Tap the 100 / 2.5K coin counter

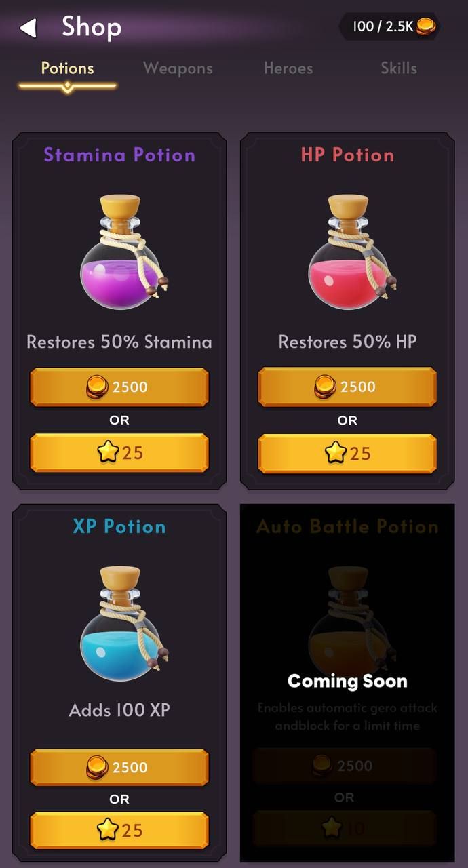coord(389,26)
